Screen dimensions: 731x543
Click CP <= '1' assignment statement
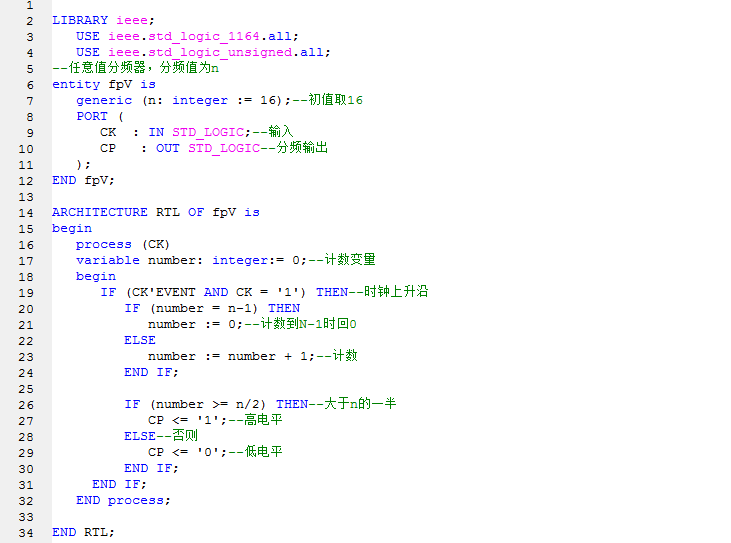click(x=188, y=420)
